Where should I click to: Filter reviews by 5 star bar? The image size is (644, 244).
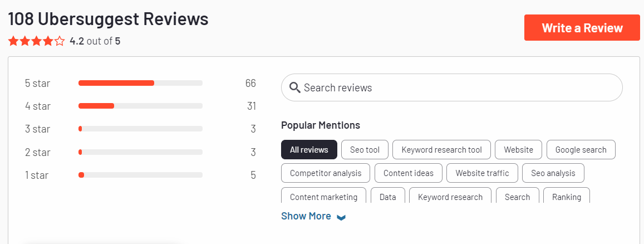tap(140, 84)
